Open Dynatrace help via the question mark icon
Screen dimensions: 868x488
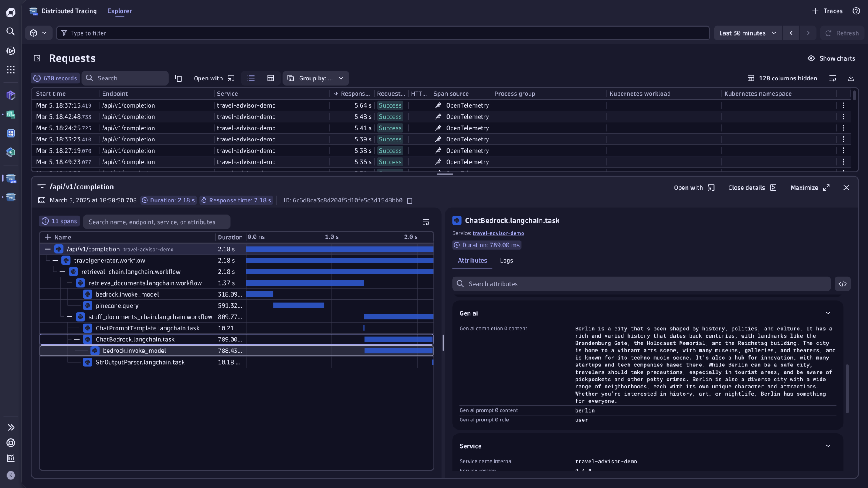[x=857, y=11]
